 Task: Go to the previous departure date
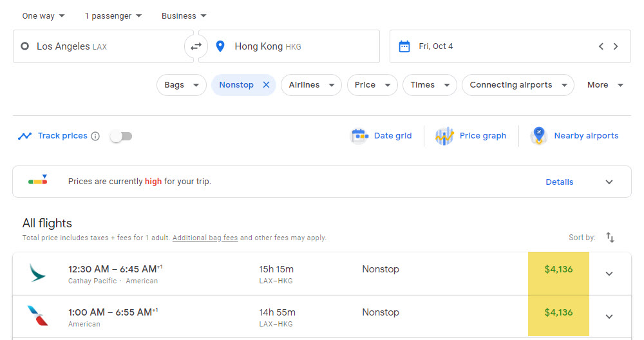pyautogui.click(x=601, y=46)
